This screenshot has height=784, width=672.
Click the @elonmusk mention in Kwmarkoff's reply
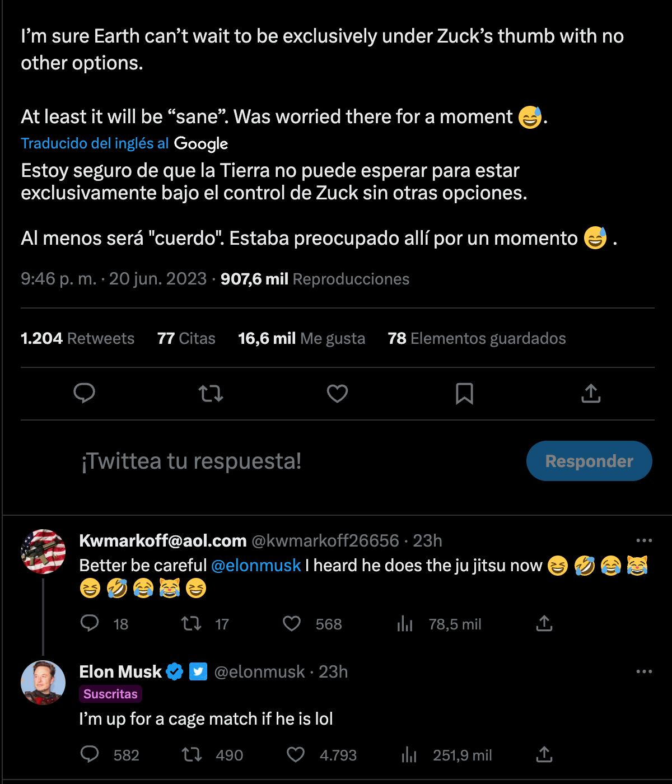256,566
